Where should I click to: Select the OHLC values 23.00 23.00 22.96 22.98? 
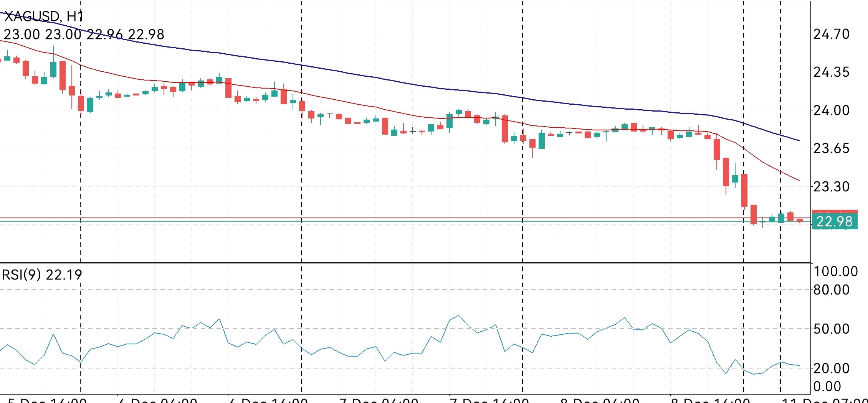click(x=84, y=35)
